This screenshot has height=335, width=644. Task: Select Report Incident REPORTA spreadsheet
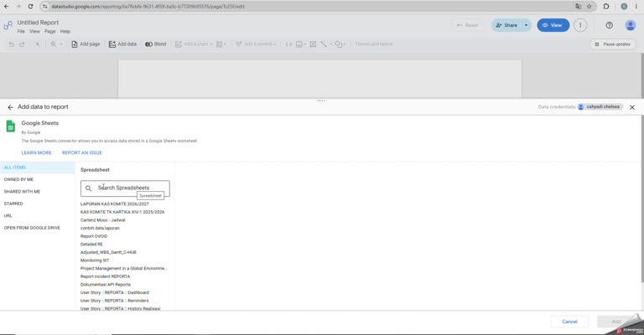coord(105,276)
